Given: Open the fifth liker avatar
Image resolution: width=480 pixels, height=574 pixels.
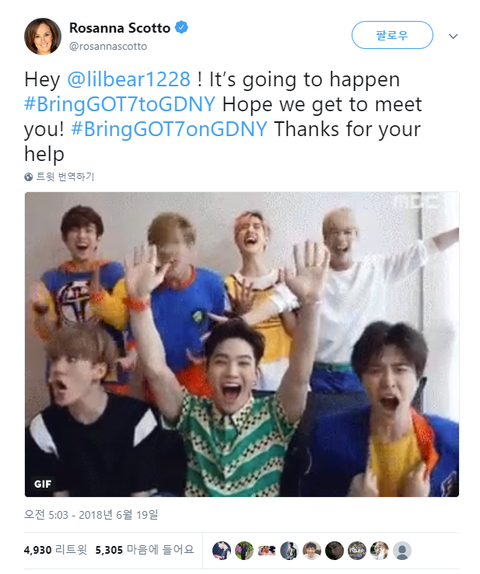Looking at the screenshot, I should coord(312,551).
